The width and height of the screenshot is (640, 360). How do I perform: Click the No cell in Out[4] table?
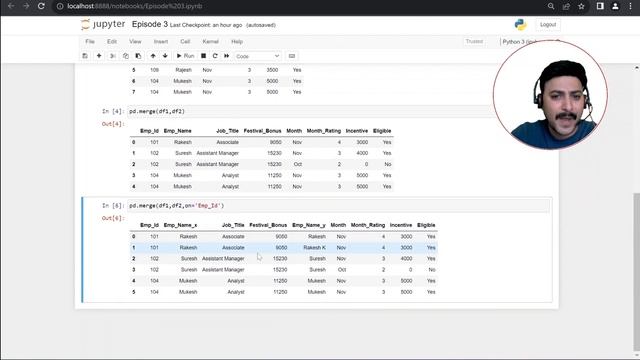click(x=388, y=164)
